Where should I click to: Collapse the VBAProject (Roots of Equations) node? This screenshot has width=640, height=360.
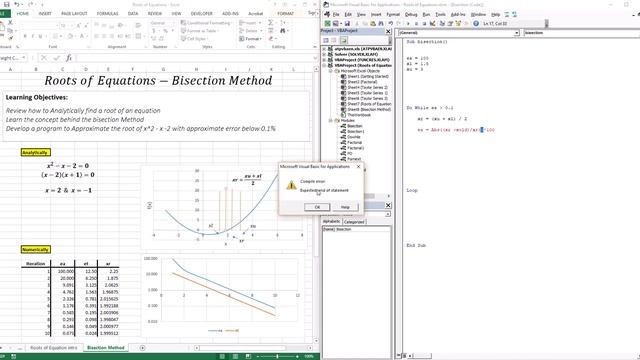325,65
